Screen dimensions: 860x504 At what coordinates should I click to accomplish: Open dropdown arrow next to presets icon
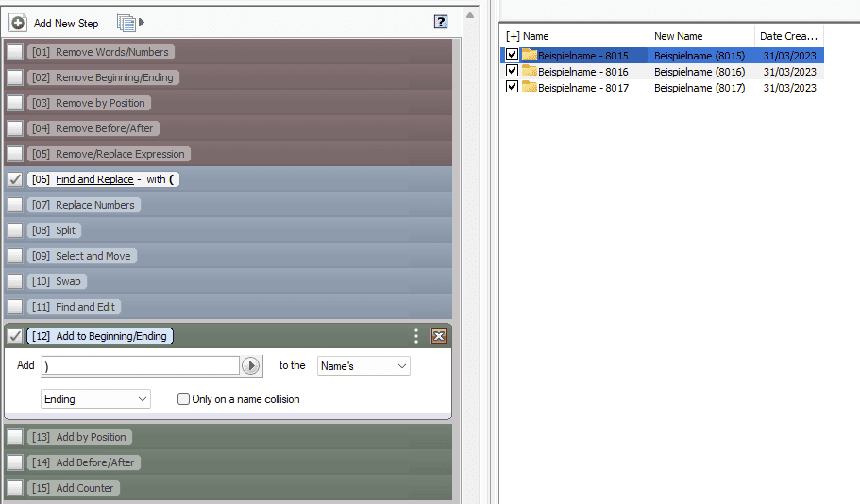pos(142,23)
